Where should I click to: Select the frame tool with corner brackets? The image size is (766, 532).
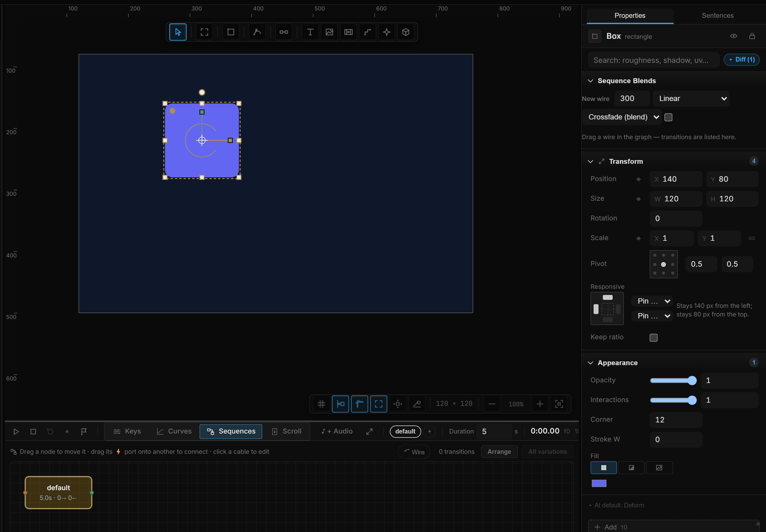pos(204,32)
